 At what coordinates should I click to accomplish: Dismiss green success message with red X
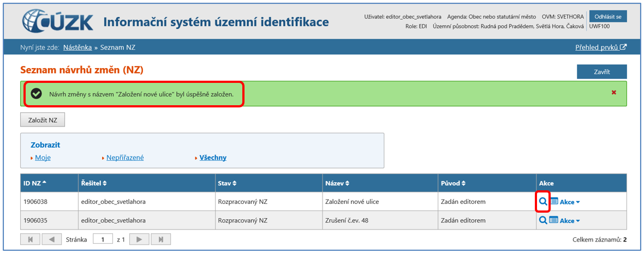pos(613,93)
